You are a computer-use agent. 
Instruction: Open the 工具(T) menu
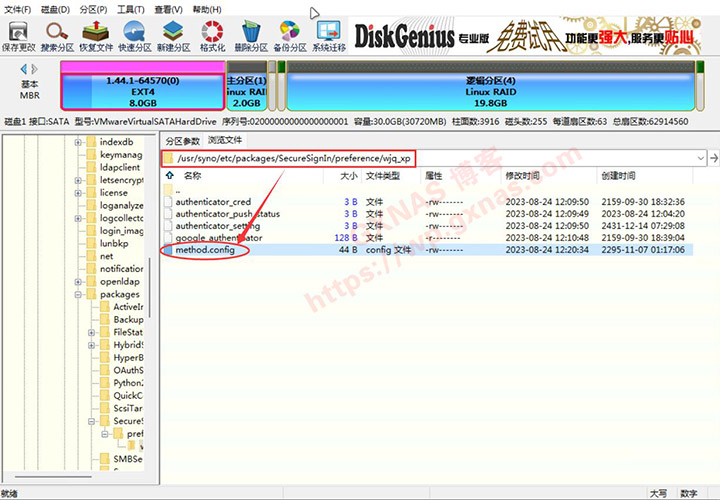coord(131,9)
